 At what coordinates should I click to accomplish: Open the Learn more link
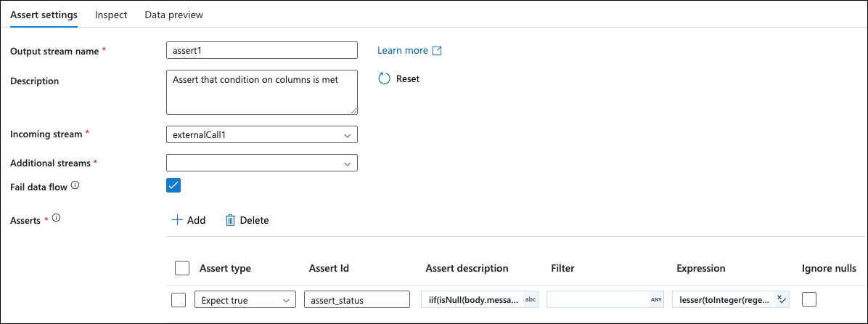403,51
